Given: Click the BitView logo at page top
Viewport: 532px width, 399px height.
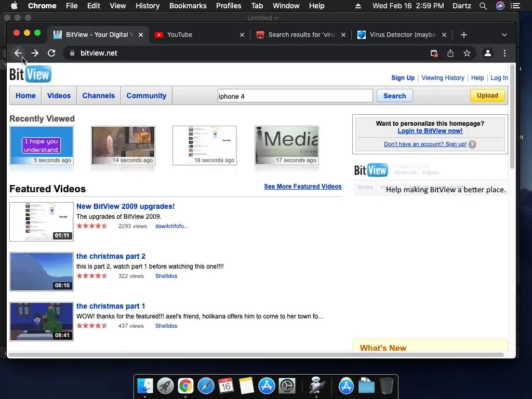Looking at the screenshot, I should pyautogui.click(x=30, y=74).
